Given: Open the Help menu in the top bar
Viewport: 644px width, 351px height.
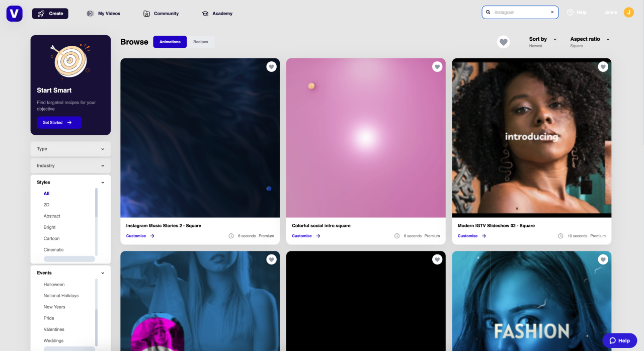Looking at the screenshot, I should (x=577, y=12).
